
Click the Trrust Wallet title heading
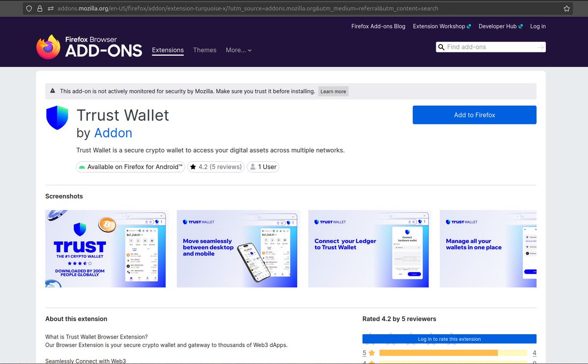(x=123, y=115)
